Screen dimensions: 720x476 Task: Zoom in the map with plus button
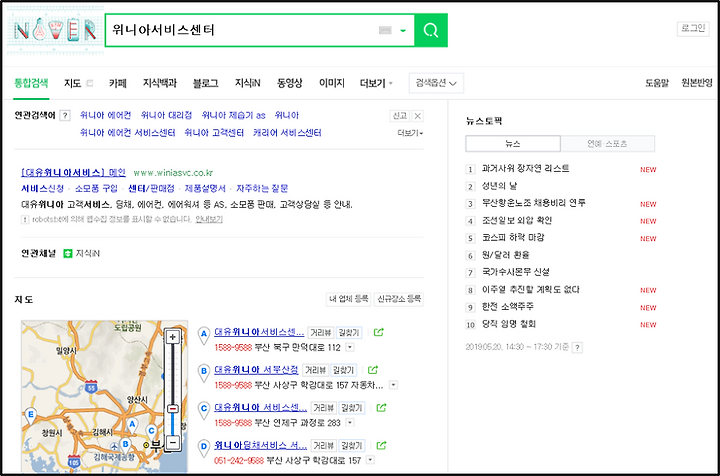pyautogui.click(x=173, y=337)
